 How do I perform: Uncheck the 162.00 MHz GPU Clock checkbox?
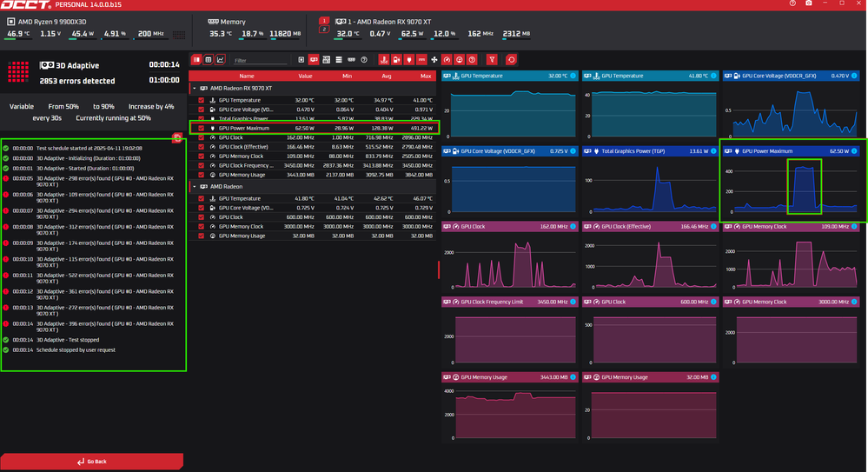coord(201,137)
